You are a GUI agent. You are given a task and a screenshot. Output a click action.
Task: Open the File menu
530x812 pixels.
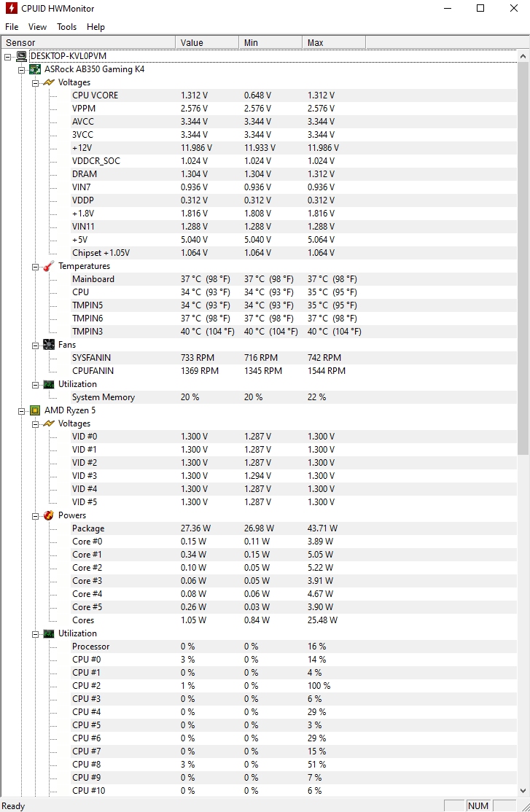[12, 27]
